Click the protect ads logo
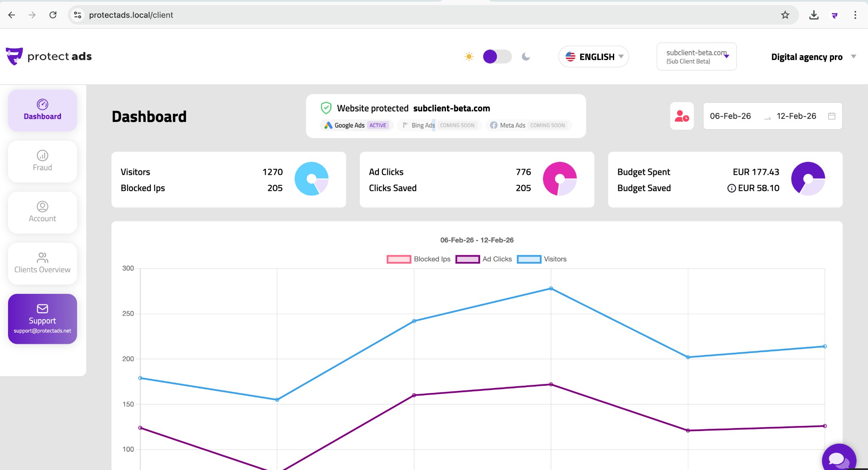868x470 pixels. click(x=48, y=56)
